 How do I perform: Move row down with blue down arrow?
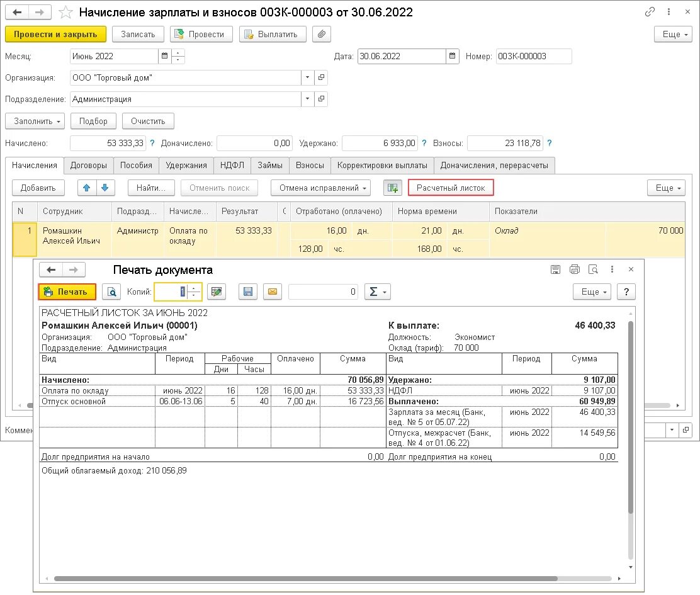click(105, 188)
